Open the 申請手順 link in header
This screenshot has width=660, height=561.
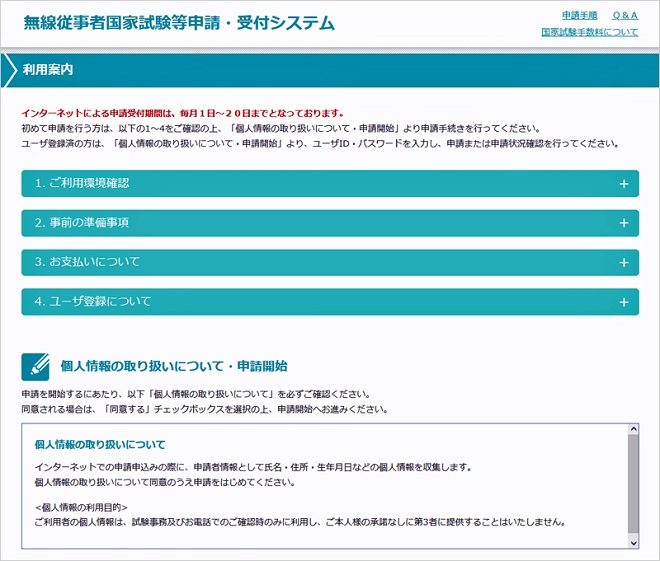tap(579, 16)
